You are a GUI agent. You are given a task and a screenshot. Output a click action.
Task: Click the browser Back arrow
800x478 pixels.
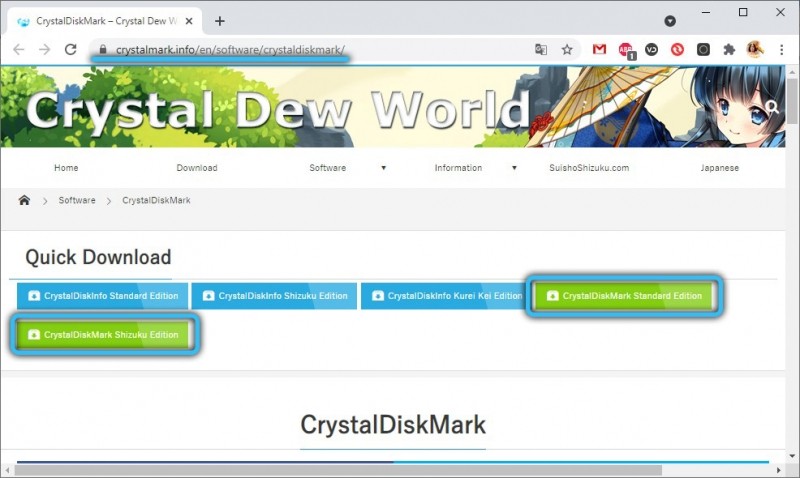pos(19,49)
